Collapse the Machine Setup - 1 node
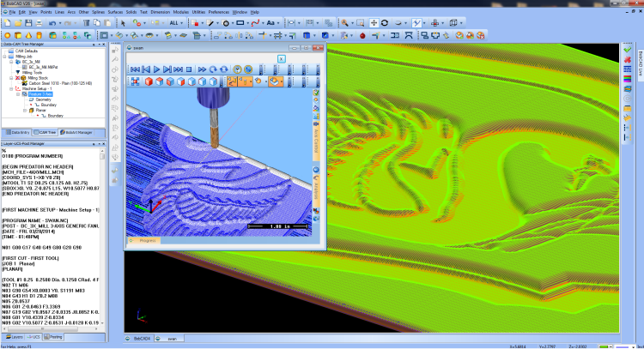 pos(11,88)
